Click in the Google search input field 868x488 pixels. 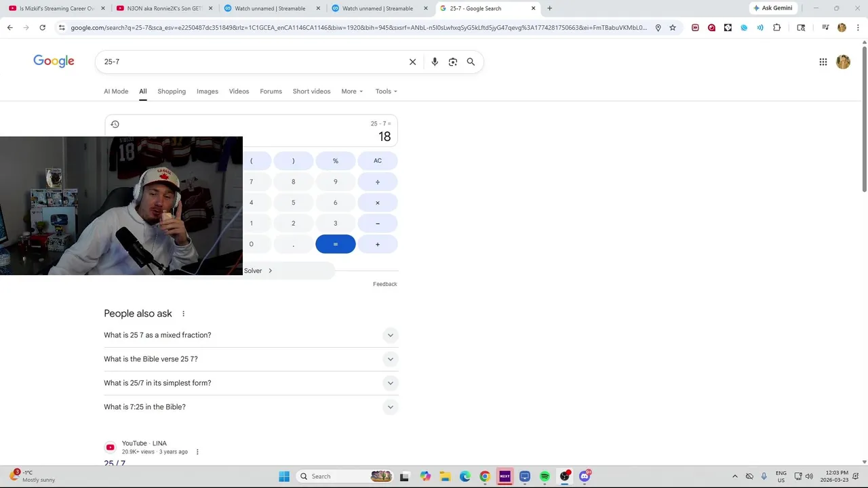click(251, 62)
